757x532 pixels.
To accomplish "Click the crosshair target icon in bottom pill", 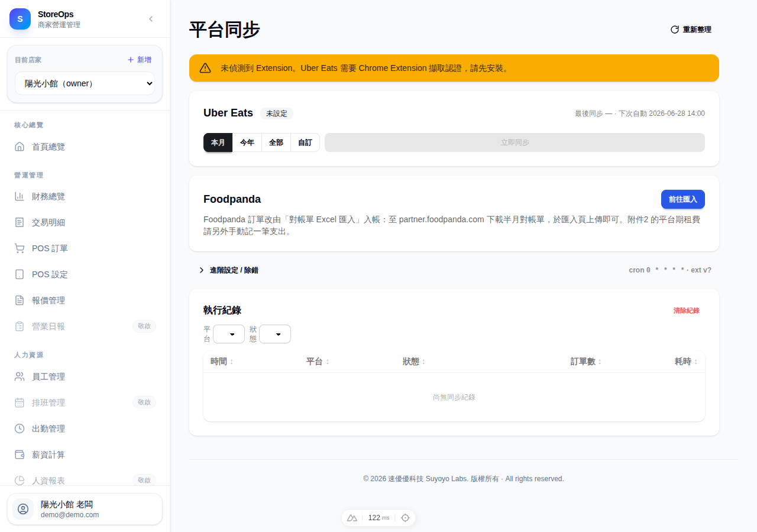I will (x=405, y=518).
